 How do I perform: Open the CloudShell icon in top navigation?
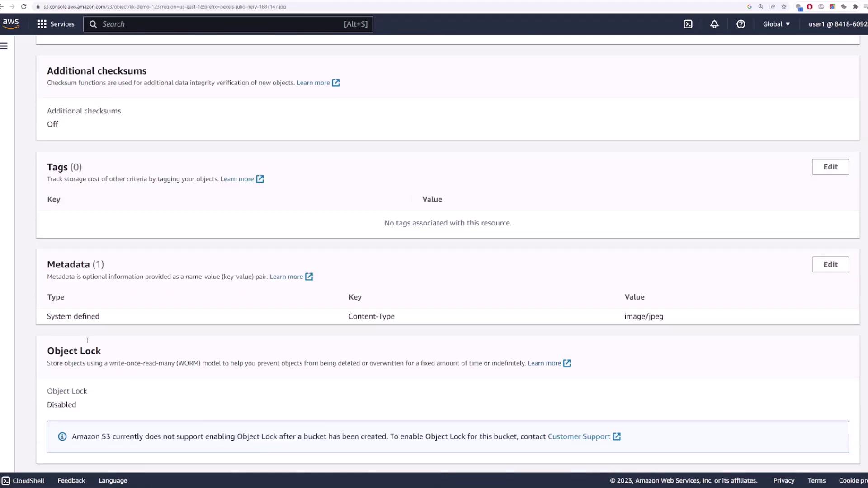pos(688,24)
